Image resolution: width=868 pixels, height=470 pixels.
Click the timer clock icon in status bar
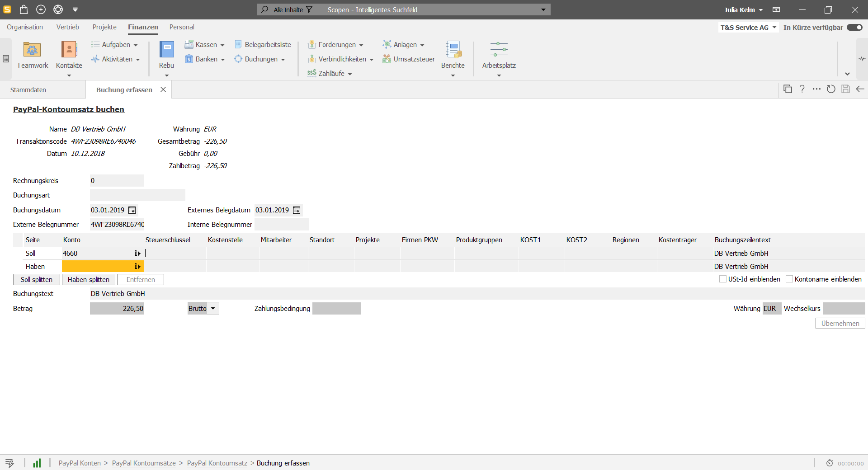pyautogui.click(x=830, y=463)
